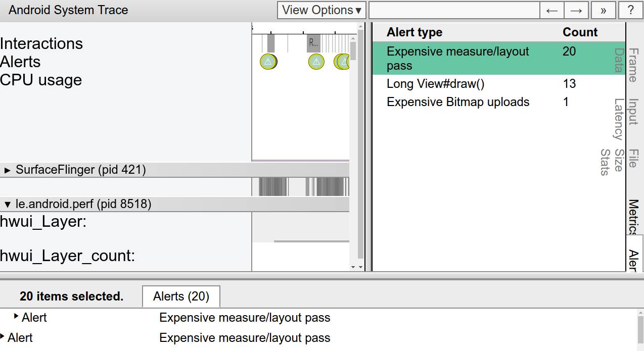Image resolution: width=644 pixels, height=351 pixels.
Task: Go to previous search result arrow
Action: click(x=552, y=10)
